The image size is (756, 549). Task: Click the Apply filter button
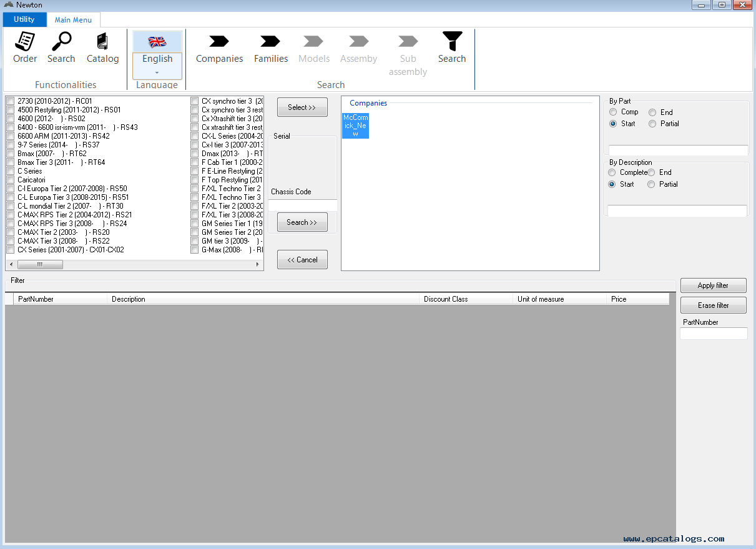click(x=713, y=285)
